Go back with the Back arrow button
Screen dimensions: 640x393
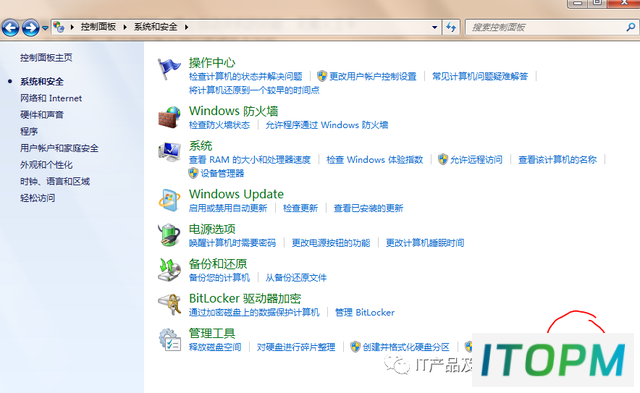[x=10, y=28]
